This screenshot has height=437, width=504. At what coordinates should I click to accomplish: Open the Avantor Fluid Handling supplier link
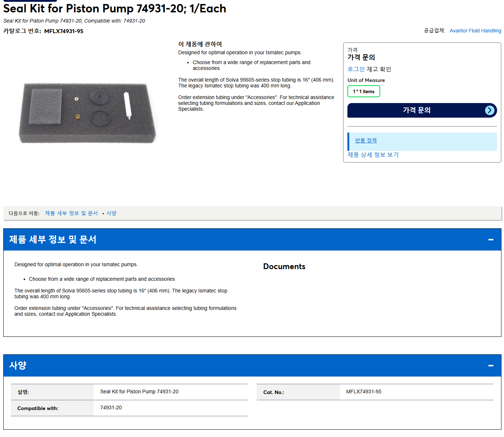(x=475, y=31)
